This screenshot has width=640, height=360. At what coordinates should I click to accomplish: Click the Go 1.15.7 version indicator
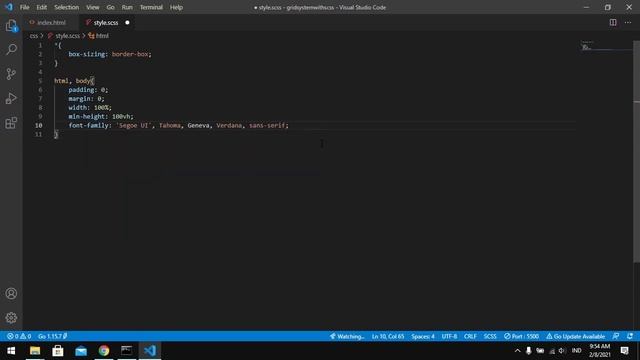pos(52,336)
